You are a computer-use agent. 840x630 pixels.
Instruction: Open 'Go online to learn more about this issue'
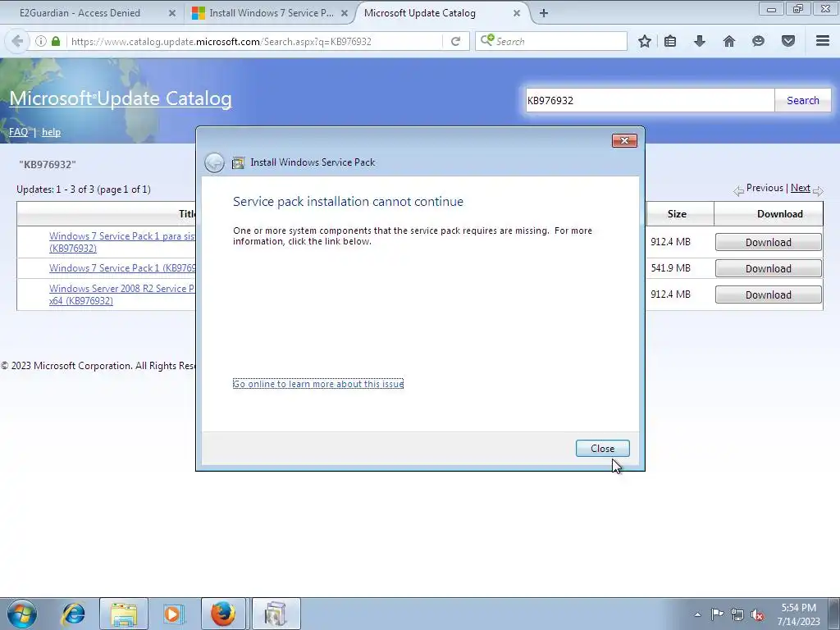(318, 384)
